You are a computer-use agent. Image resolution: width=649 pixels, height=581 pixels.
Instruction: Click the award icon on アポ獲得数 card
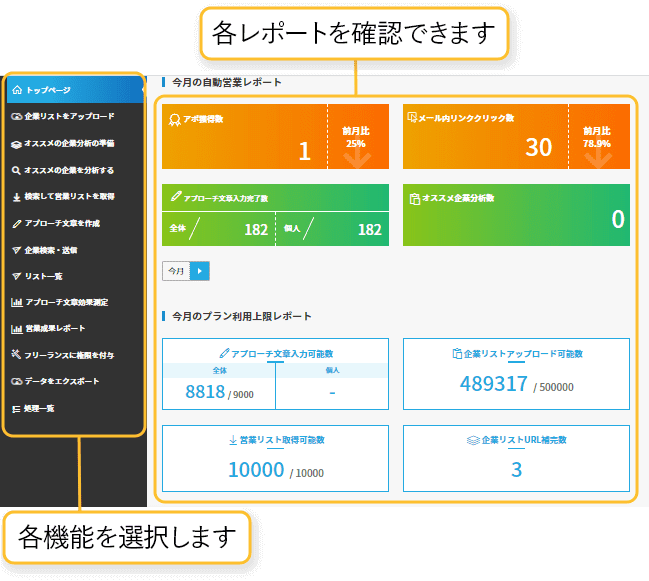pos(175,120)
